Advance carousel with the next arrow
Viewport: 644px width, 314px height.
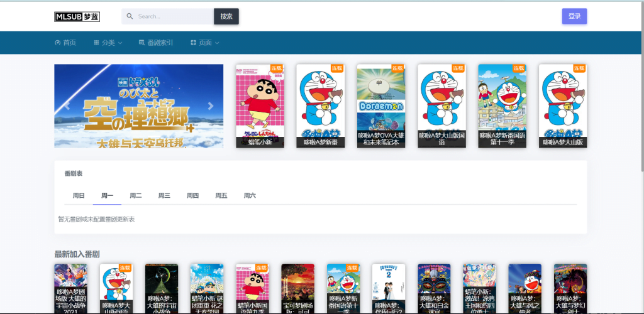(211, 106)
